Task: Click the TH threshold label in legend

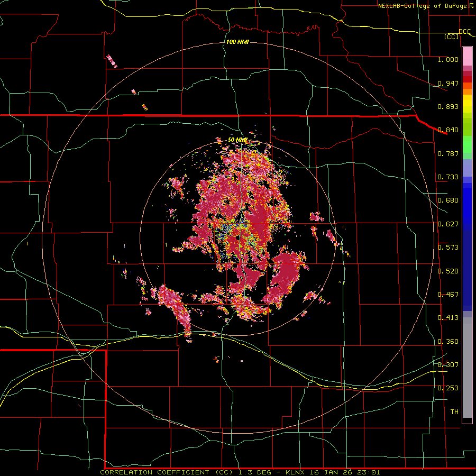Action: point(454,412)
